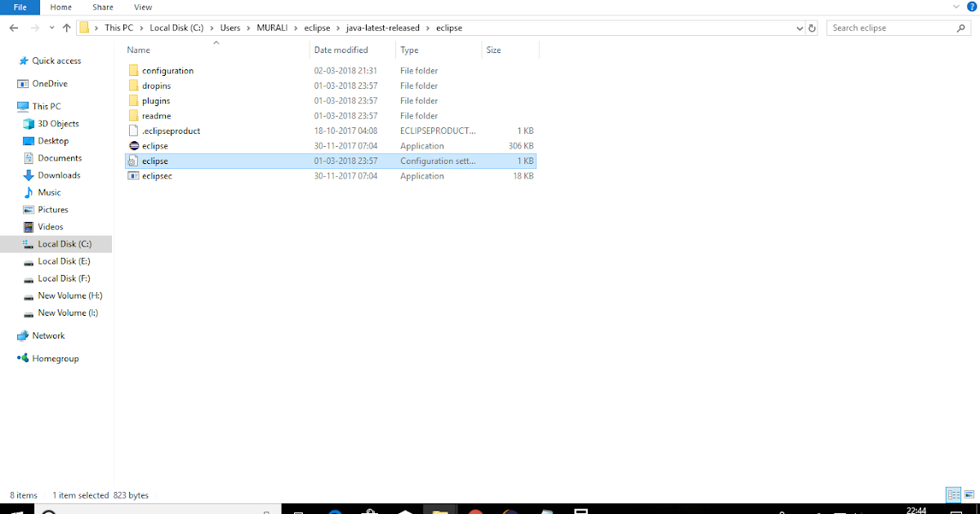Open the chevron after Local Disk (C:) breadcrumb

click(212, 28)
